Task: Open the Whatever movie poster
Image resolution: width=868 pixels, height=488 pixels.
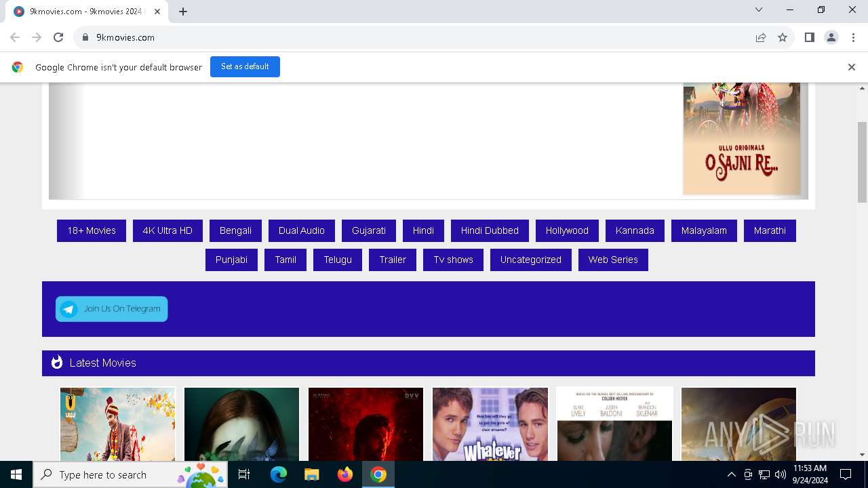Action: click(490, 424)
